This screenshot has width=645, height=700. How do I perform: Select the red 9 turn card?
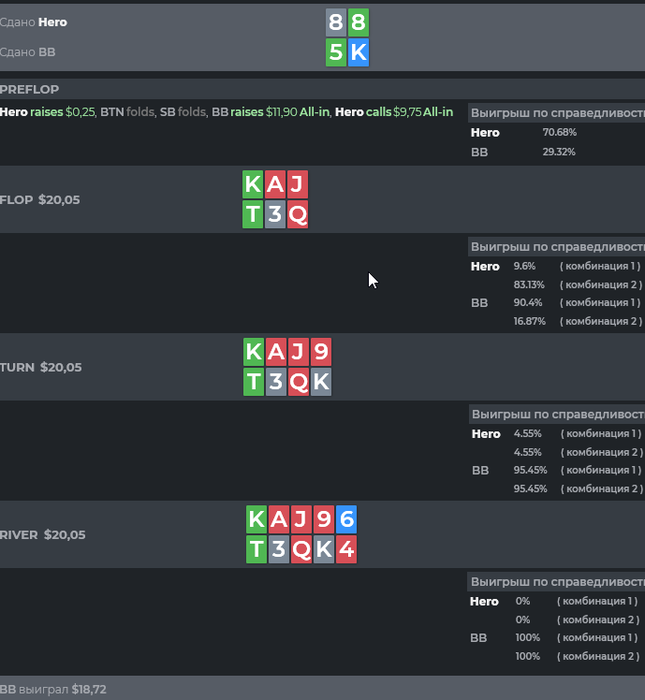pyautogui.click(x=320, y=351)
